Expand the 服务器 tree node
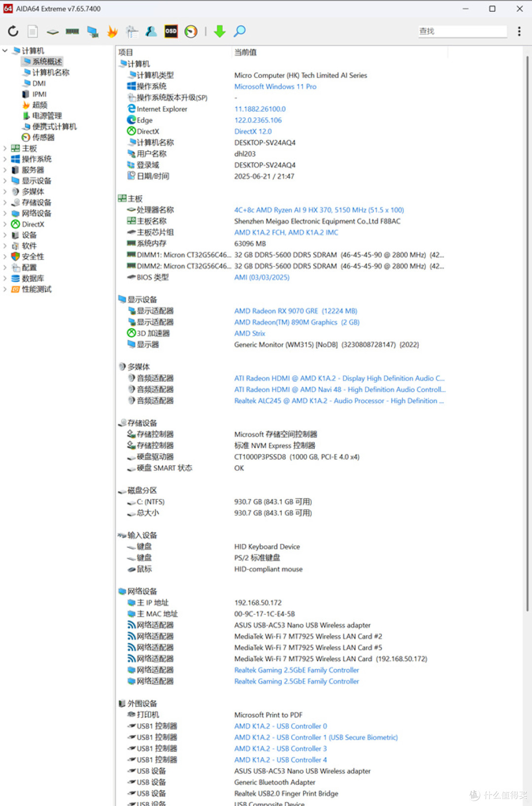The width and height of the screenshot is (532, 806). tap(5, 169)
